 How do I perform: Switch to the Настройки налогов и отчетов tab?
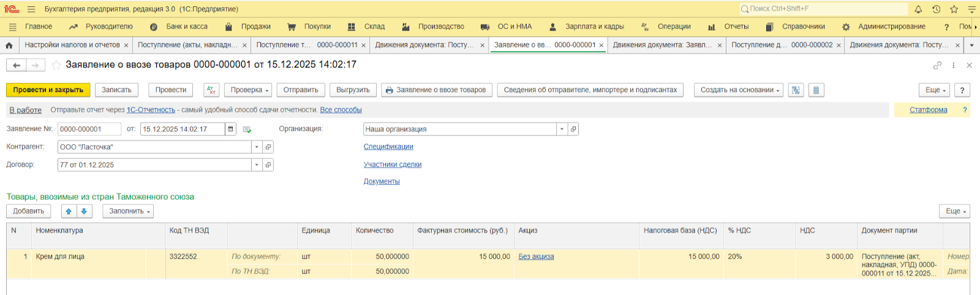click(72, 45)
